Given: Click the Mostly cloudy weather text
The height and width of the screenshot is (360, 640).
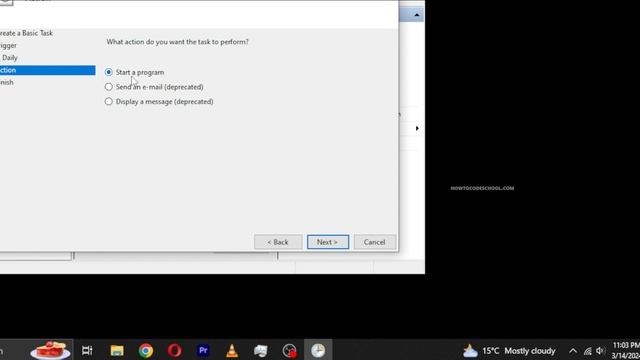Looking at the screenshot, I should [x=530, y=351].
